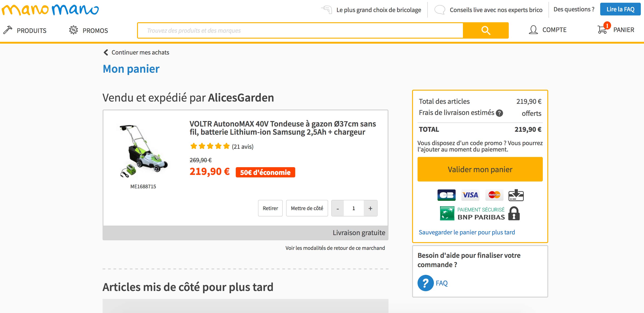Click the CB card payment icon
The height and width of the screenshot is (313, 644).
[447, 195]
